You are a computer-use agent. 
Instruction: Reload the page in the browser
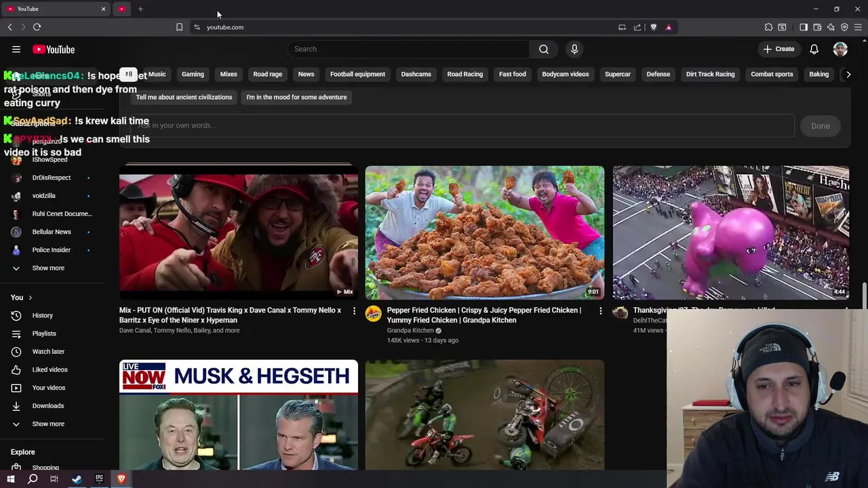click(37, 27)
